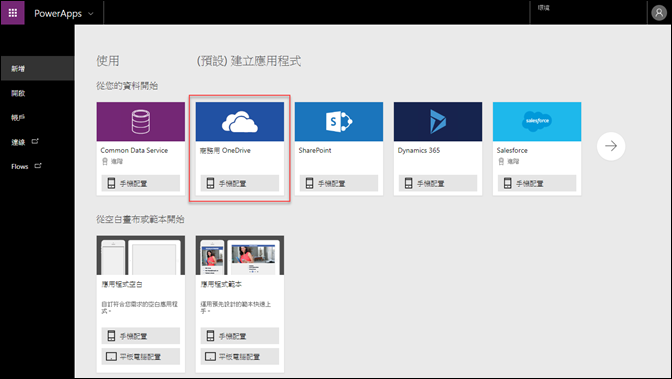
Task: Click the app template thumbnail
Action: (240, 255)
